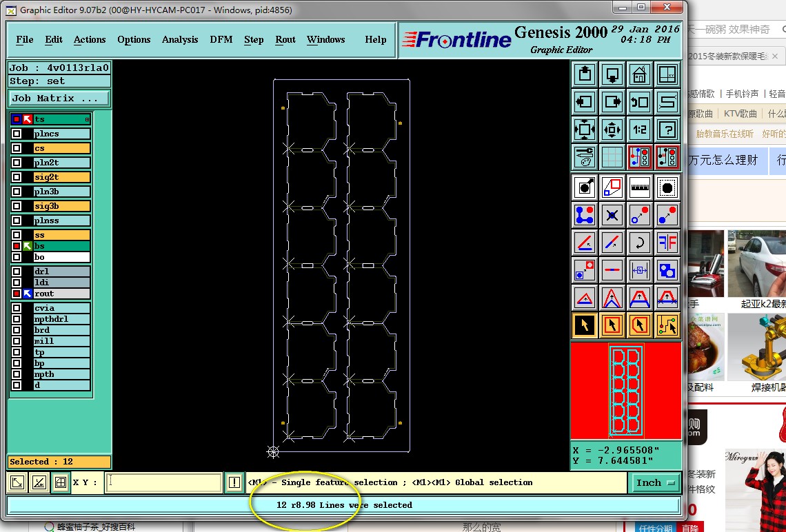Select the polygon arrow select tool
Image resolution: width=786 pixels, height=532 pixels.
point(640,326)
